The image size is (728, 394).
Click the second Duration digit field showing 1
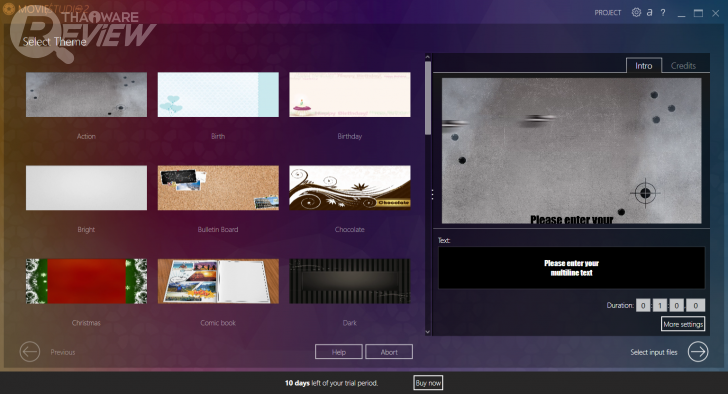coord(660,305)
